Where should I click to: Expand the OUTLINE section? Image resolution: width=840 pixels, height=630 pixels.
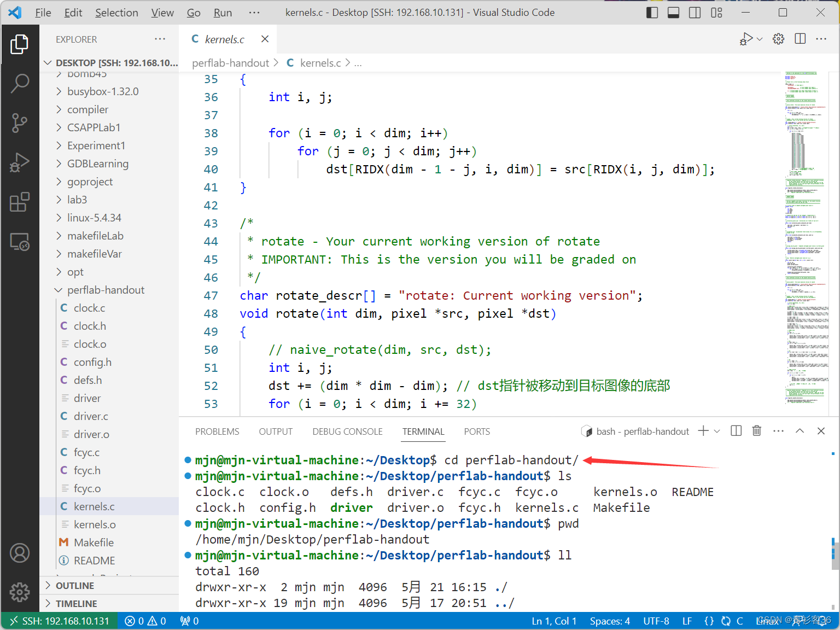[x=74, y=586]
